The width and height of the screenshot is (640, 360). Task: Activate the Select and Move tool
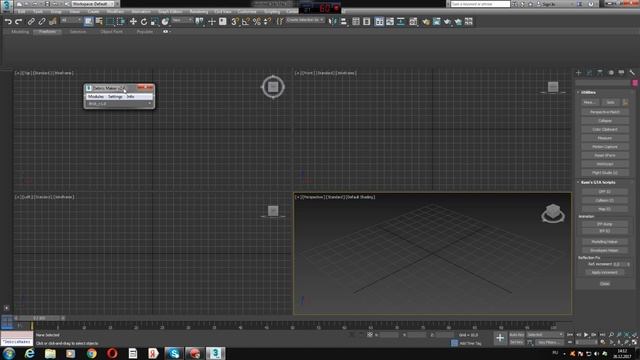tap(133, 22)
